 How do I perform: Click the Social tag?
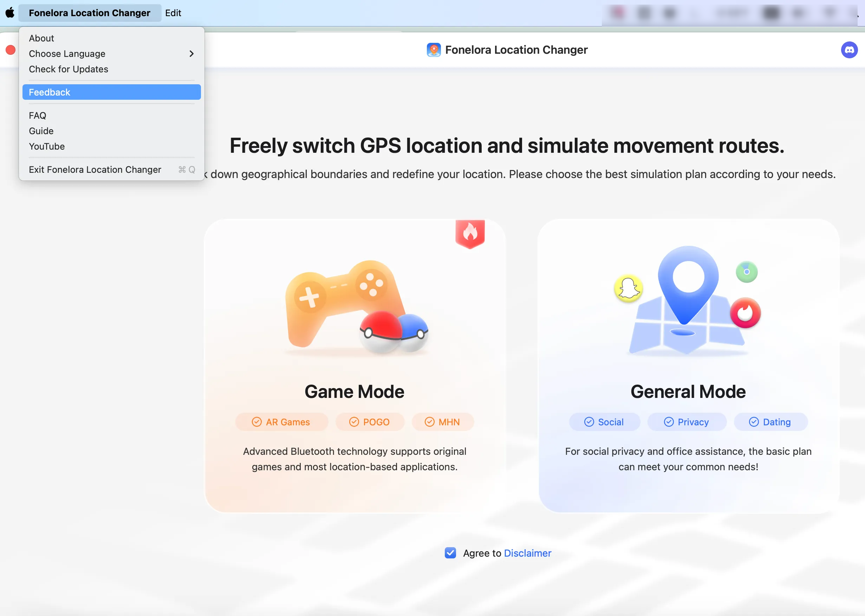pos(604,422)
